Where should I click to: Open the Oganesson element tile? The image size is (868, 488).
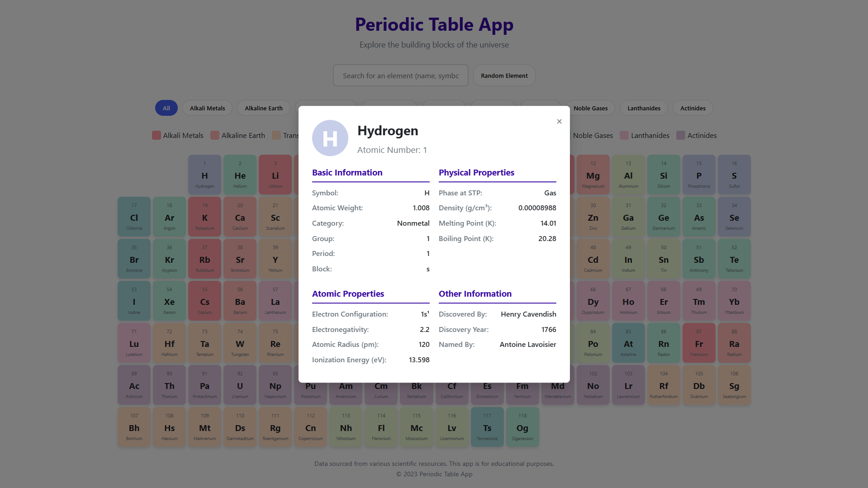click(522, 427)
